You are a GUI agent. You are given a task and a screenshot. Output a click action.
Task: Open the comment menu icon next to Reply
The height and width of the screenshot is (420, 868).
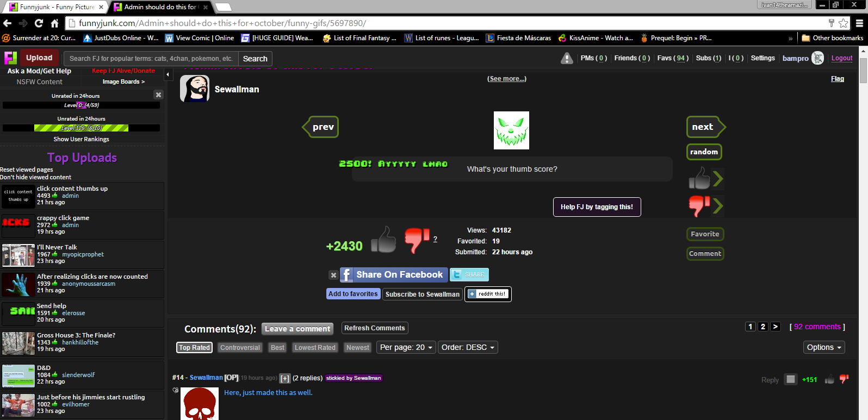click(791, 379)
